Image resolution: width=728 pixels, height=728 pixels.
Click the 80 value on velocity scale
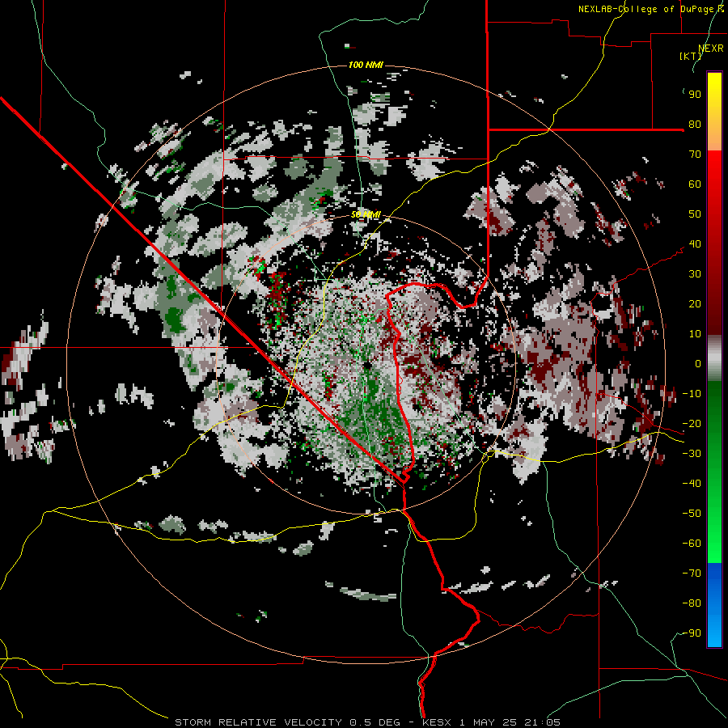(695, 125)
